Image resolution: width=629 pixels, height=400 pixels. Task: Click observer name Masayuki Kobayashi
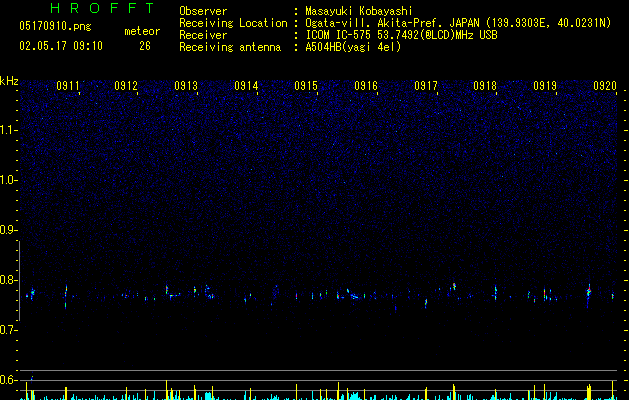coord(359,11)
